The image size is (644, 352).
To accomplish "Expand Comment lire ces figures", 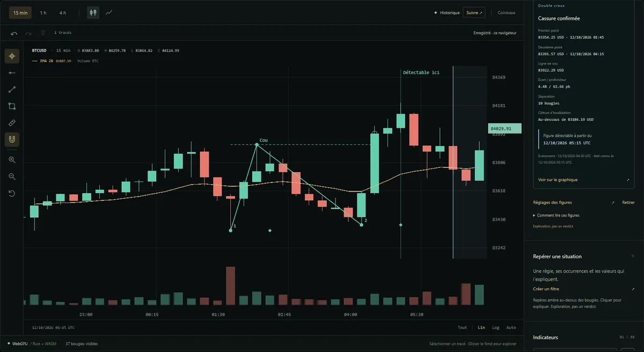I will point(556,215).
